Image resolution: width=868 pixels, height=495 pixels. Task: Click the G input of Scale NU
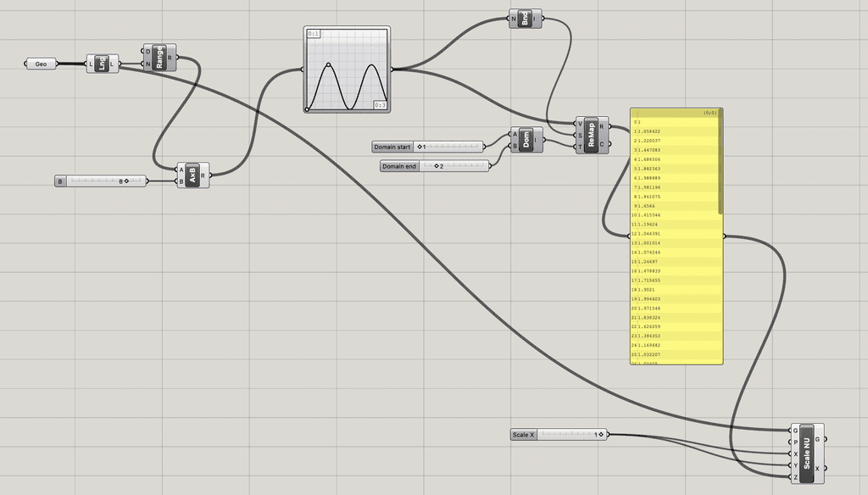click(x=795, y=431)
